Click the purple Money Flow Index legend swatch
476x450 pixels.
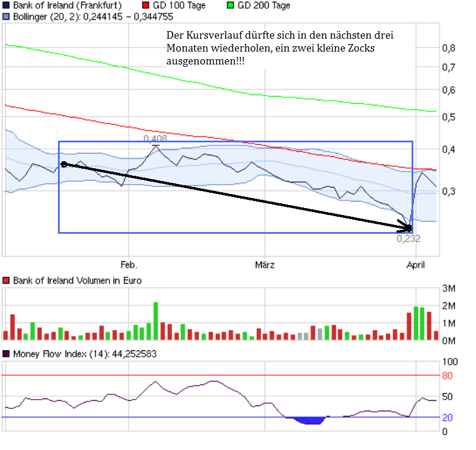[6, 354]
